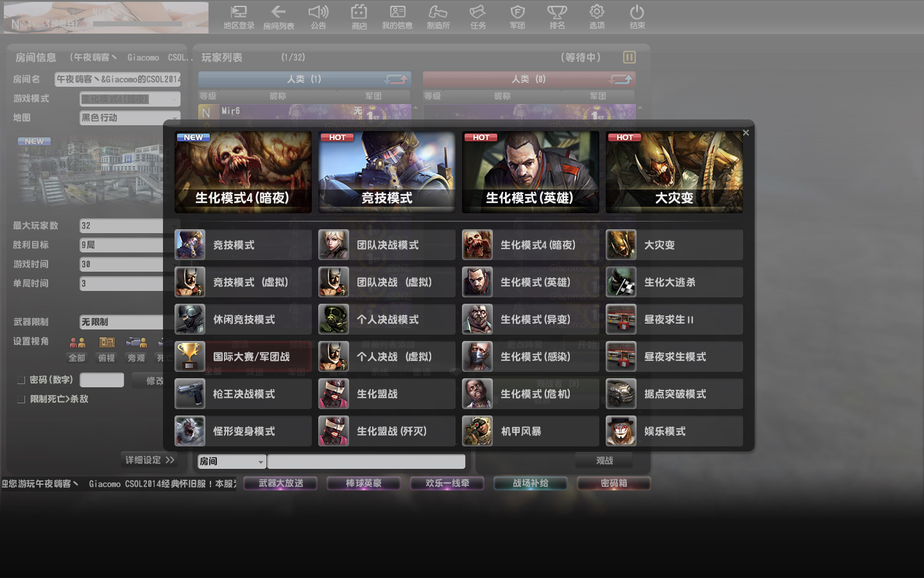
Task: Choose 生化大逃杀 mode entry
Action: (x=674, y=283)
